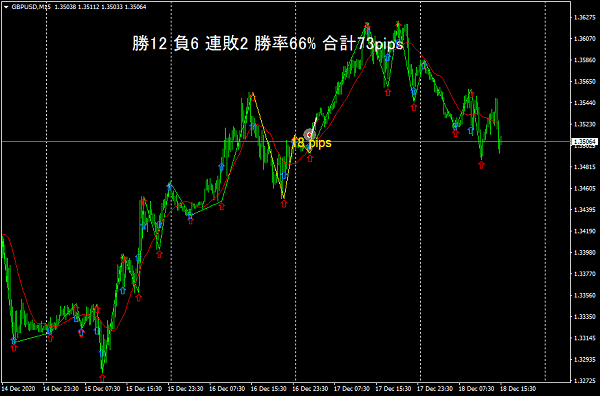Click the yellow '18 pips' label

(x=311, y=143)
